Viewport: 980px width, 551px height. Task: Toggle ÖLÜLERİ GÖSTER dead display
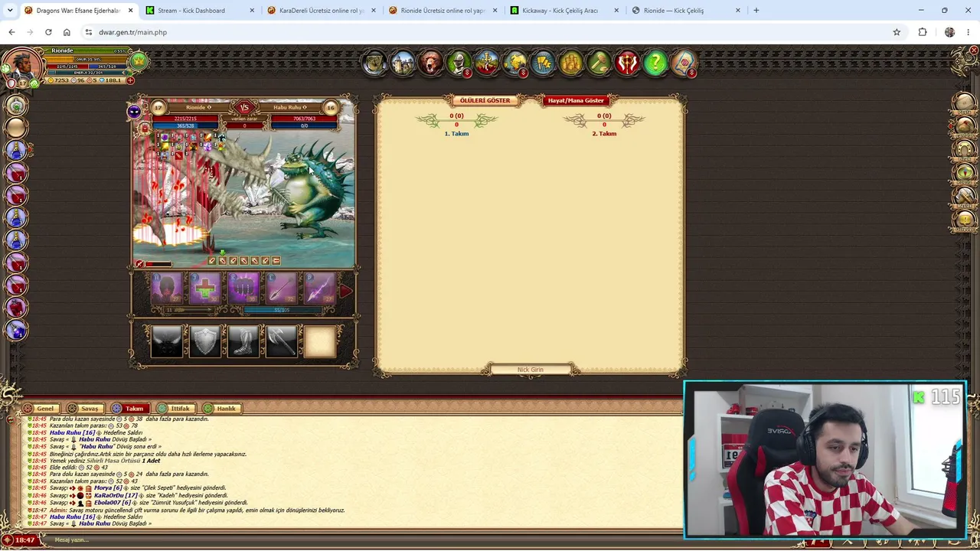click(x=485, y=100)
